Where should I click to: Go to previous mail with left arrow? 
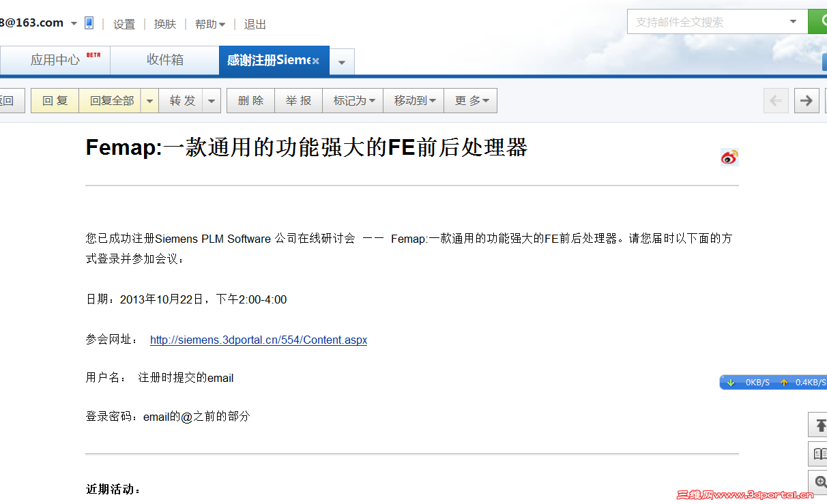coord(776,101)
